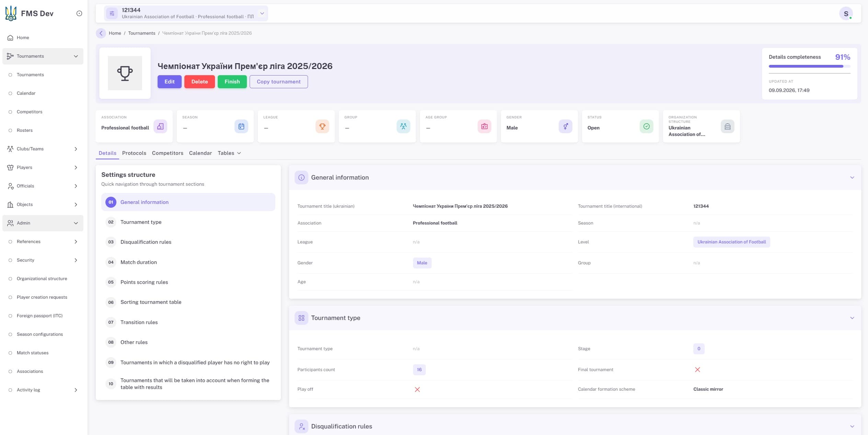
Task: Click the Disqualification rules person icon
Action: 301,426
